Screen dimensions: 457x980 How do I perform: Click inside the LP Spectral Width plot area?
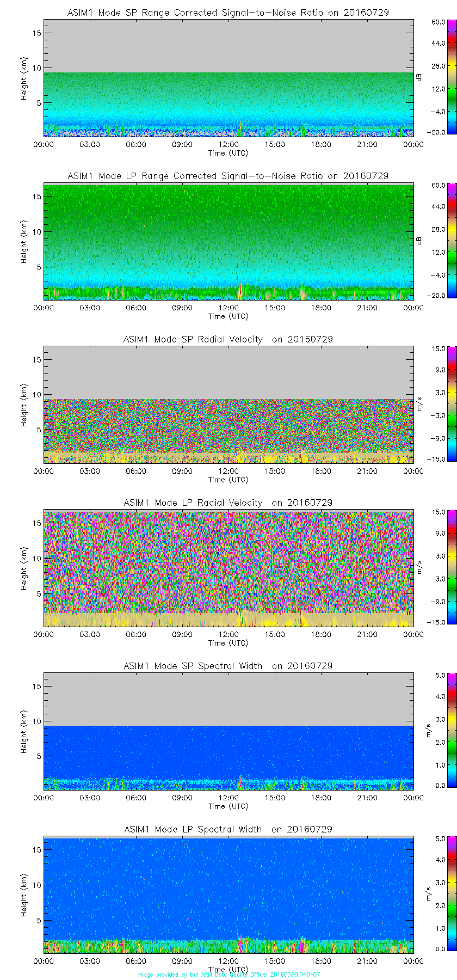[x=228, y=893]
